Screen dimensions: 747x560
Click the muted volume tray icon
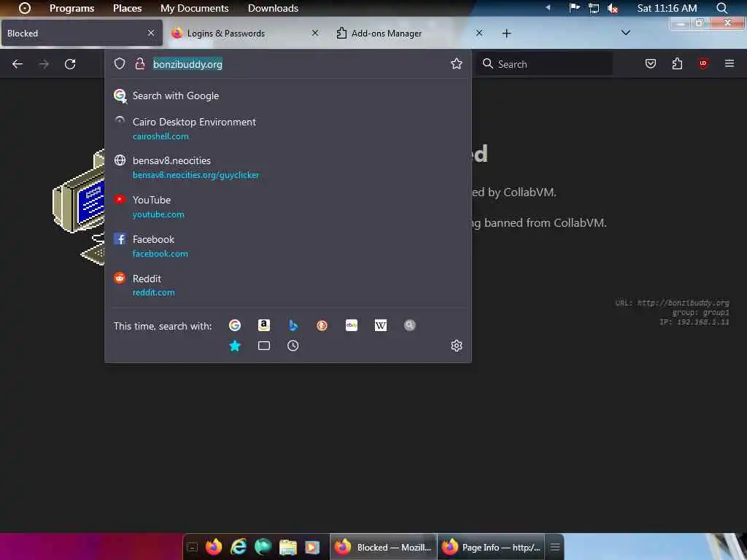coord(613,8)
